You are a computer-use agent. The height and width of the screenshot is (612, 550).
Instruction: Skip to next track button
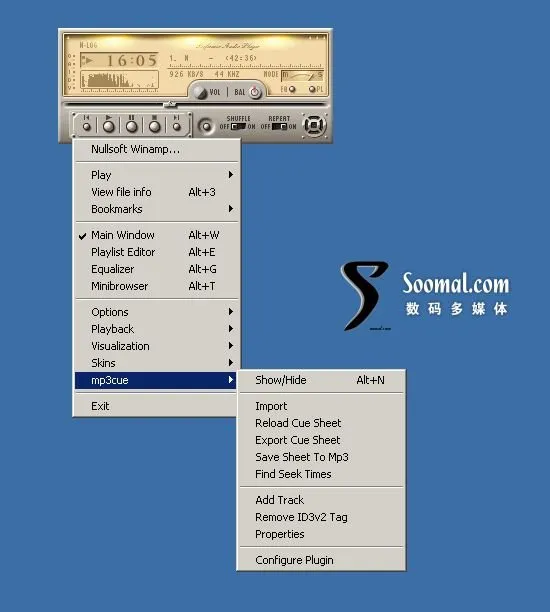(x=176, y=126)
